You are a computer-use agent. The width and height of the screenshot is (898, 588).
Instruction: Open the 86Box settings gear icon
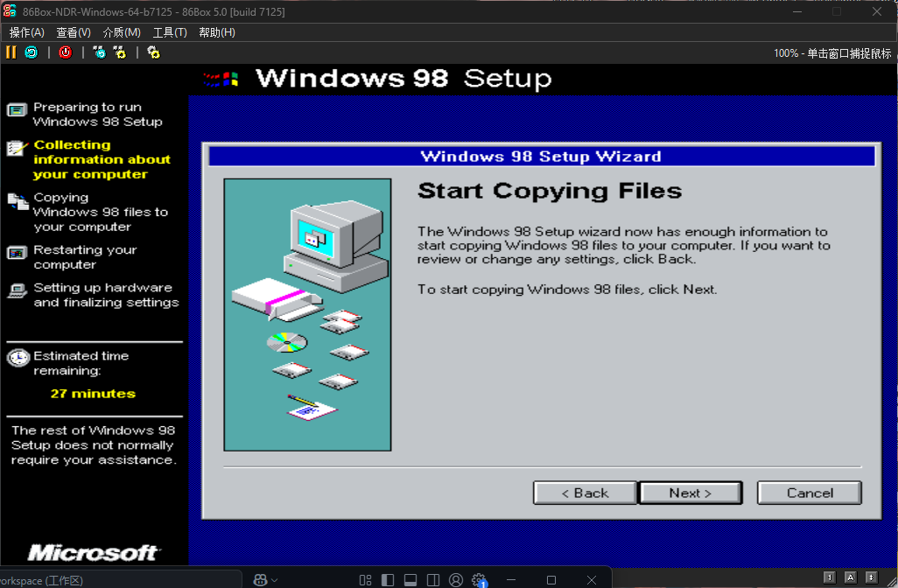153,52
